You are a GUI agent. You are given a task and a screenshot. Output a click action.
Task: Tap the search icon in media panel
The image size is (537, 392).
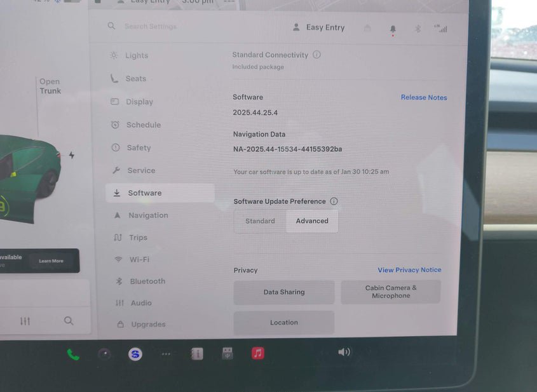pyautogui.click(x=69, y=321)
